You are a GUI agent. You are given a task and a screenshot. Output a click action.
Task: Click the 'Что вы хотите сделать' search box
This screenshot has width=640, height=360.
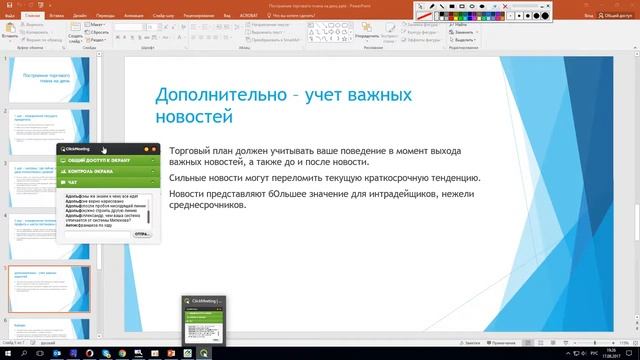[291, 16]
